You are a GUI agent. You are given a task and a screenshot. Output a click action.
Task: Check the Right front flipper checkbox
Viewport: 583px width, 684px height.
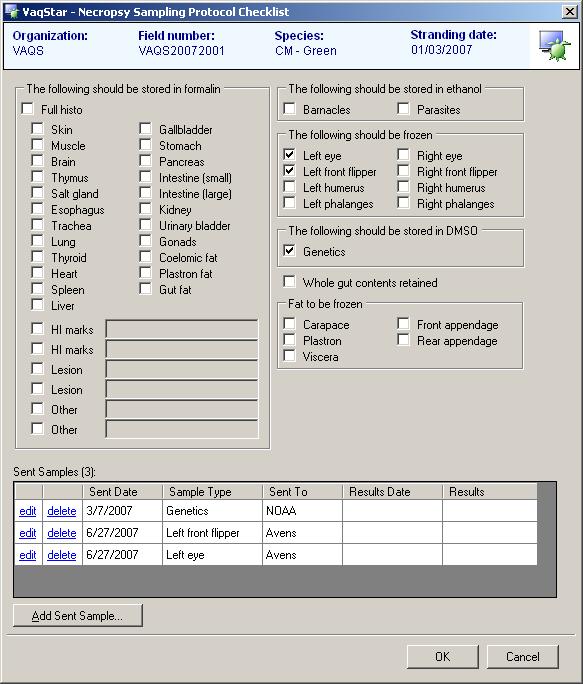click(403, 171)
